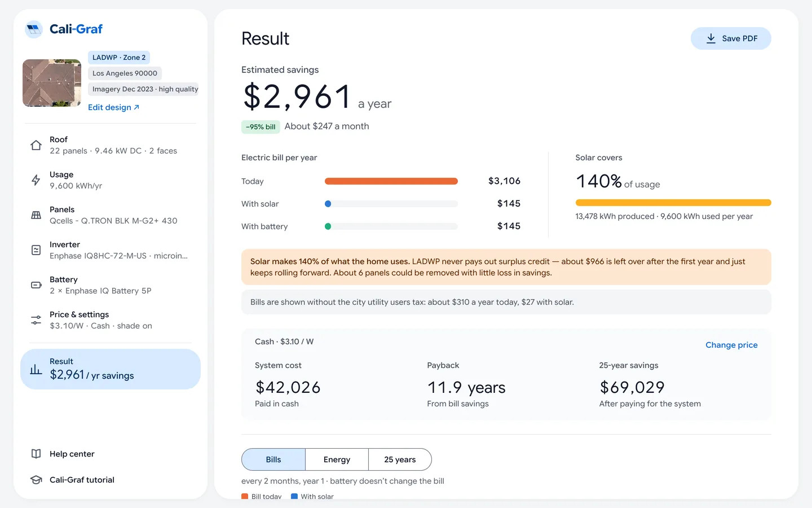Select the '$3.10/W · Cash · shade on' text
This screenshot has width=812, height=508.
pos(101,326)
